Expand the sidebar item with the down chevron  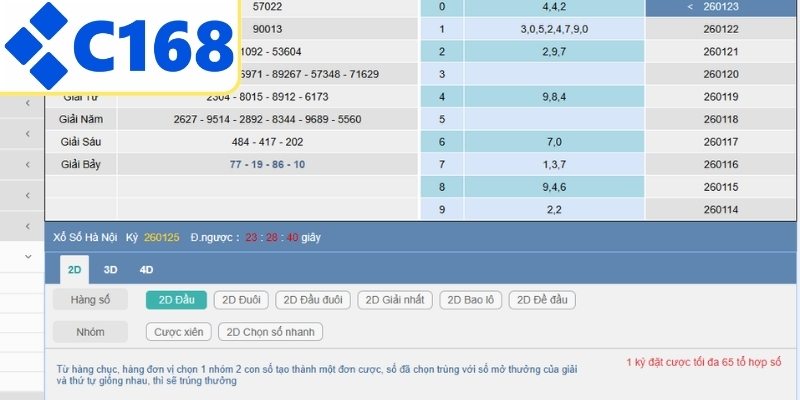click(x=27, y=256)
